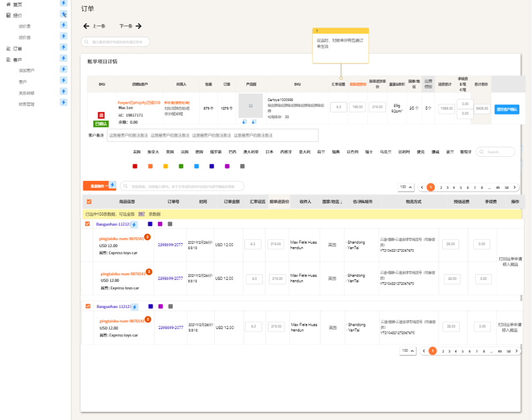The image size is (532, 420).
Task: Click the lightning icon beside 订单 in sidebar
Action: pos(64,48)
